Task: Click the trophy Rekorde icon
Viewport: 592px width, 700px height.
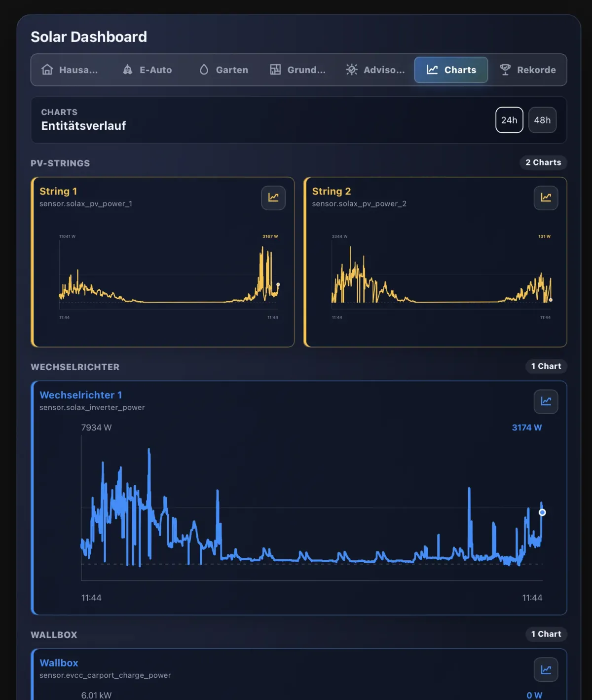Action: coord(505,70)
